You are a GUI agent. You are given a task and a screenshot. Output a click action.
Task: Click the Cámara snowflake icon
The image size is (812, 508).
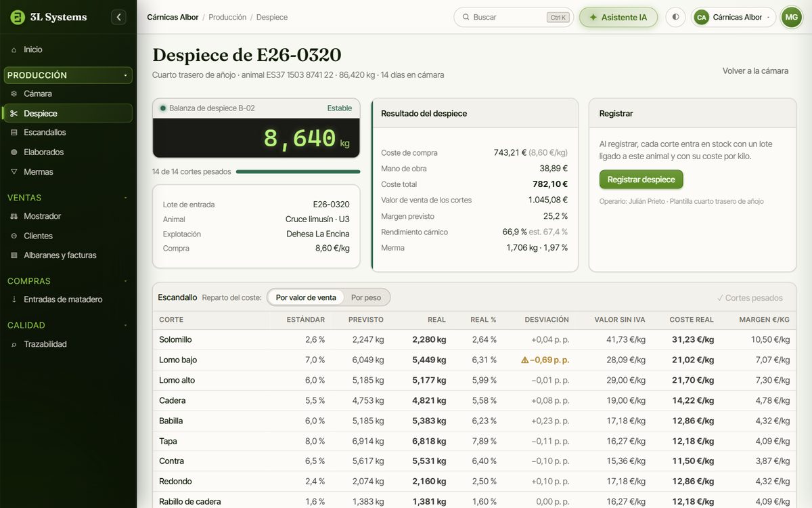14,93
